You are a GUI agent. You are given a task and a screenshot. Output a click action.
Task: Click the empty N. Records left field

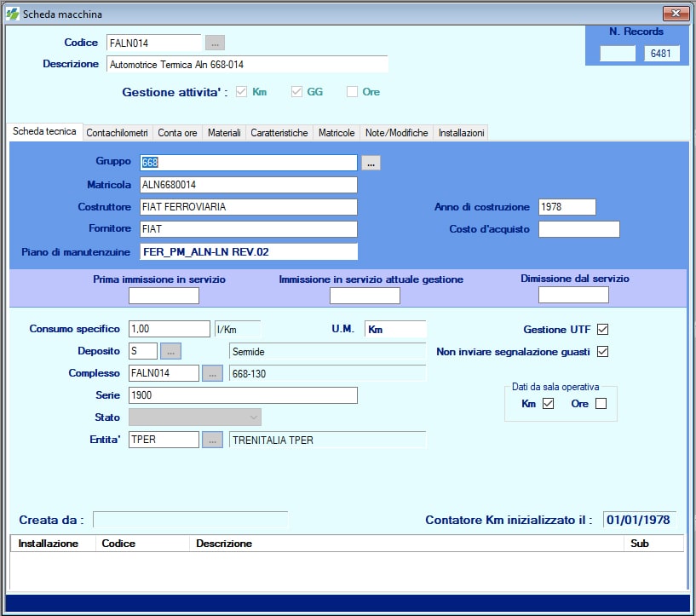[618, 54]
